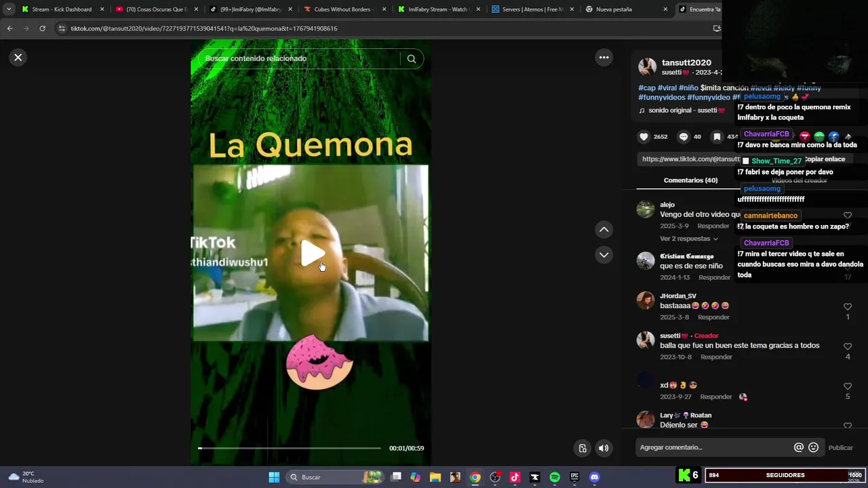This screenshot has height=488, width=868.
Task: Switch to (99+) ImlFabry TikTok tab
Action: point(250,9)
